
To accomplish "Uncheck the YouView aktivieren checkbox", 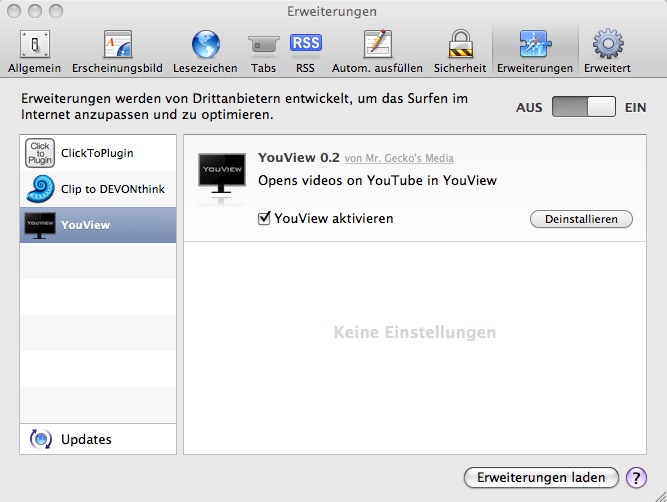I will coord(264,218).
